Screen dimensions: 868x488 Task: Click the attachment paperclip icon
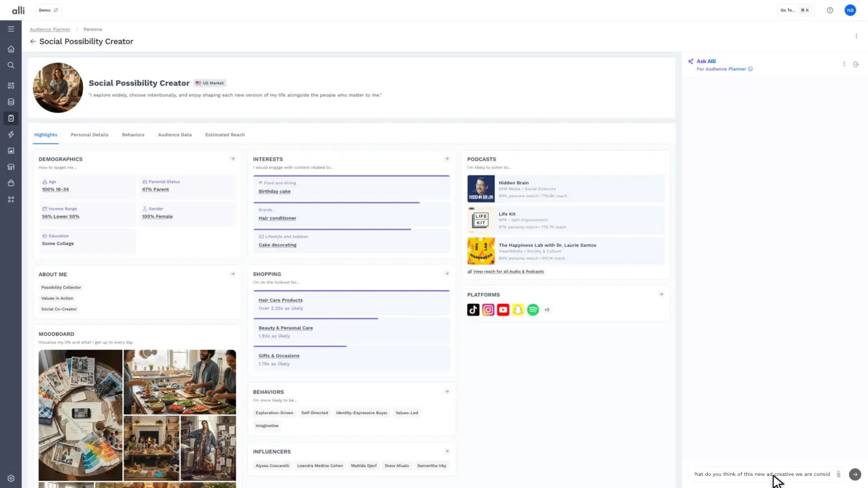pyautogui.click(x=838, y=474)
